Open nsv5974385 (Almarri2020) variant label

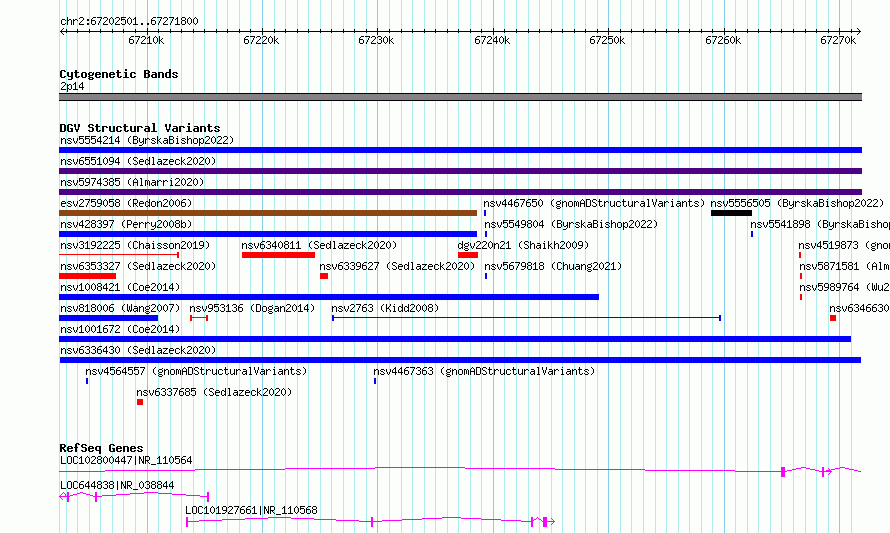[x=132, y=182]
